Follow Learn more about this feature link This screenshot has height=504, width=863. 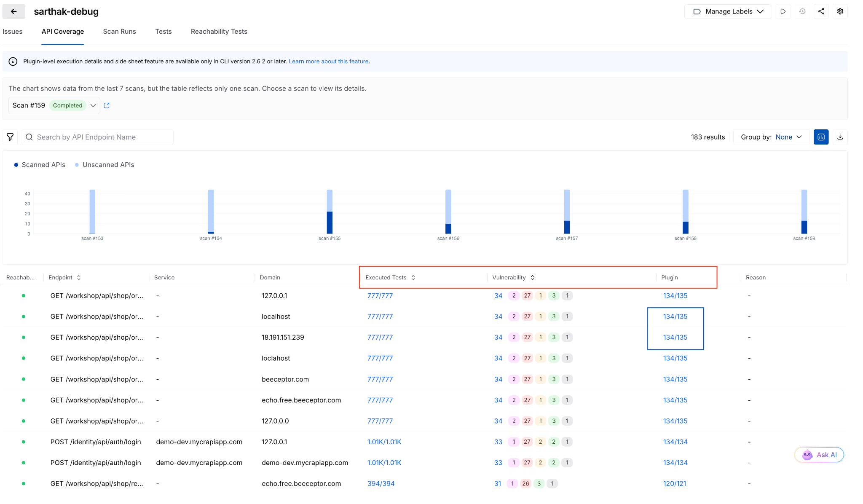[329, 62]
